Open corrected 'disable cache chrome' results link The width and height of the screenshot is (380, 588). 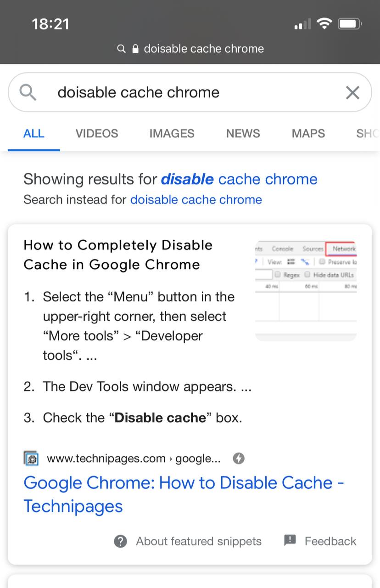pyautogui.click(x=239, y=179)
